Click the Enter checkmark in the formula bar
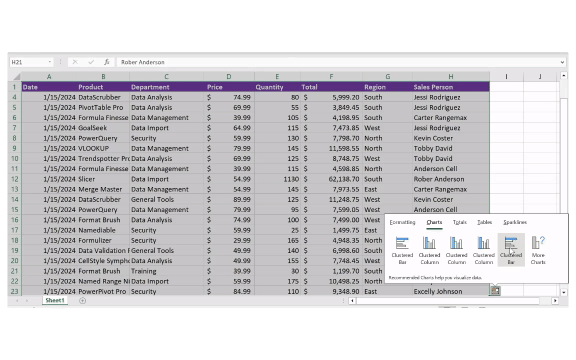This screenshot has width=576, height=360. pyautogui.click(x=91, y=62)
